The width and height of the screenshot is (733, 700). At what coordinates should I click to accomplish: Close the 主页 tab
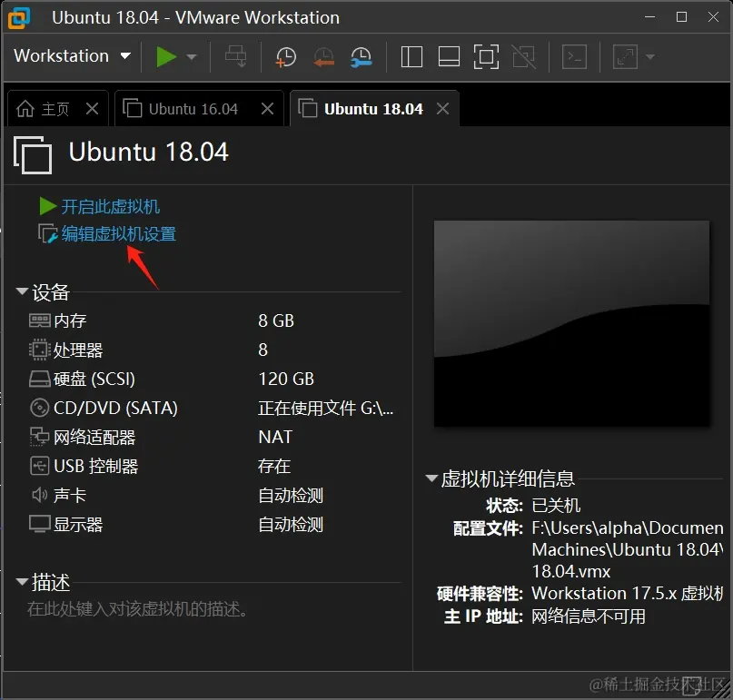click(92, 109)
